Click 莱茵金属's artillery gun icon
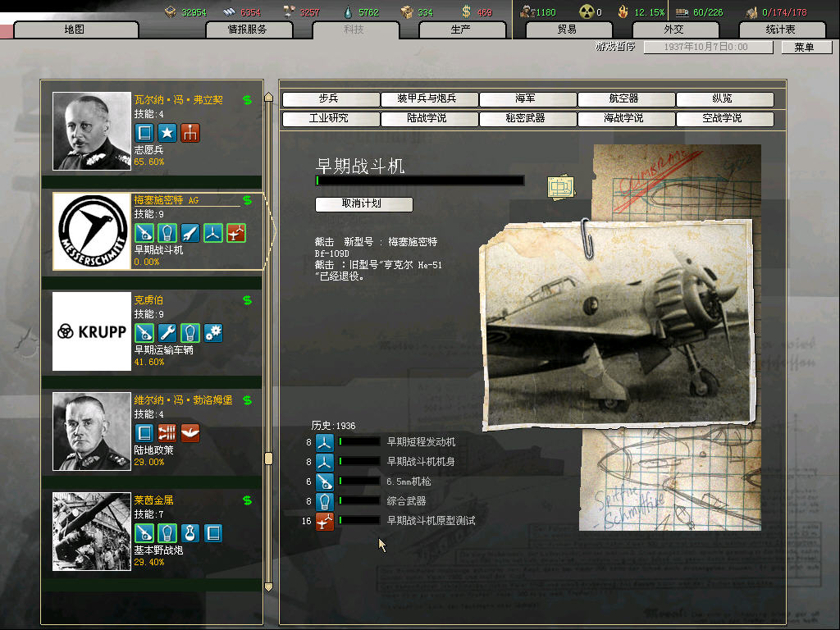Screen dimensions: 840x630 coord(144,533)
